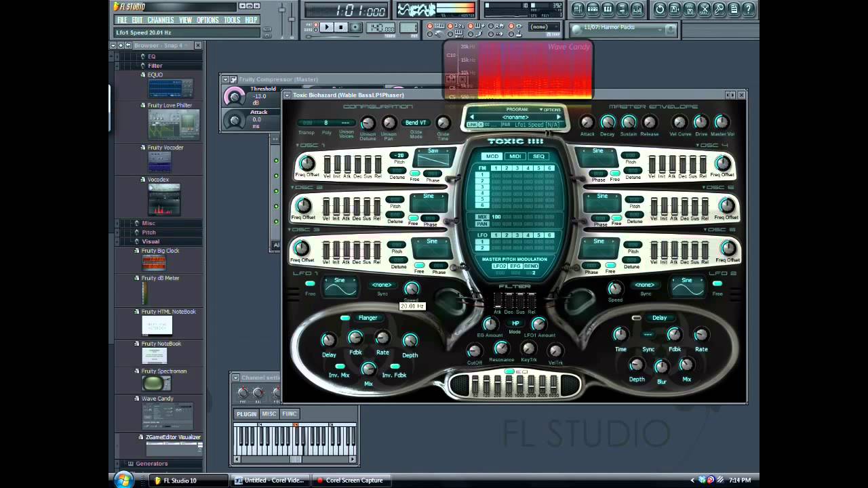Open the Flanger effect type selector
Image resolution: width=868 pixels, height=488 pixels.
pos(368,318)
